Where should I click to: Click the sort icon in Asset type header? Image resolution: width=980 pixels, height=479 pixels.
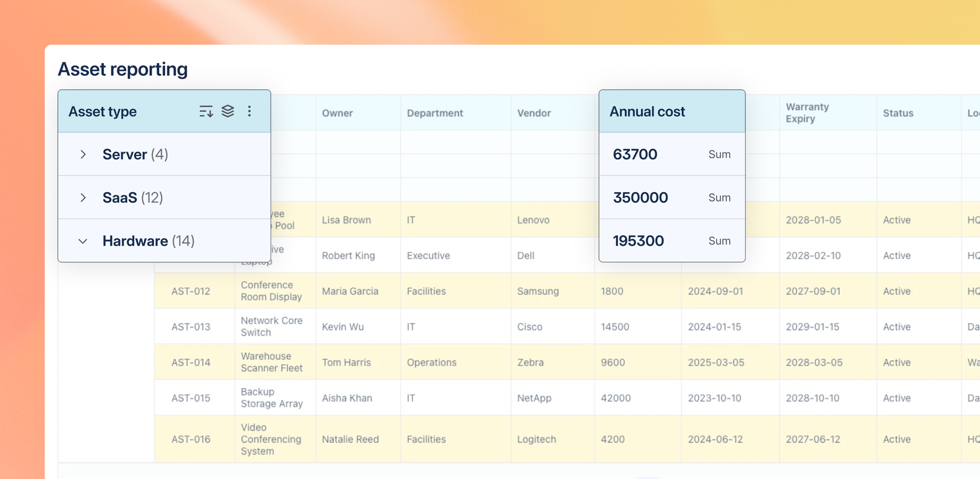[x=206, y=111]
